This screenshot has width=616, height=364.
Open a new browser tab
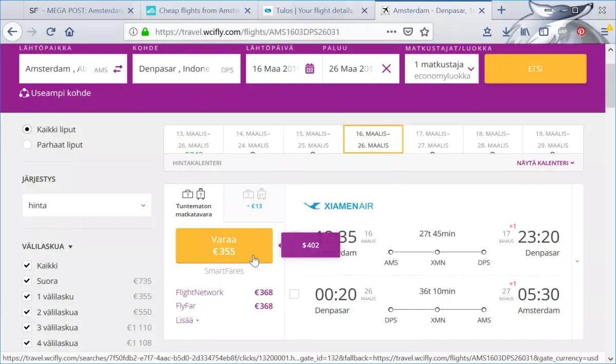click(502, 10)
